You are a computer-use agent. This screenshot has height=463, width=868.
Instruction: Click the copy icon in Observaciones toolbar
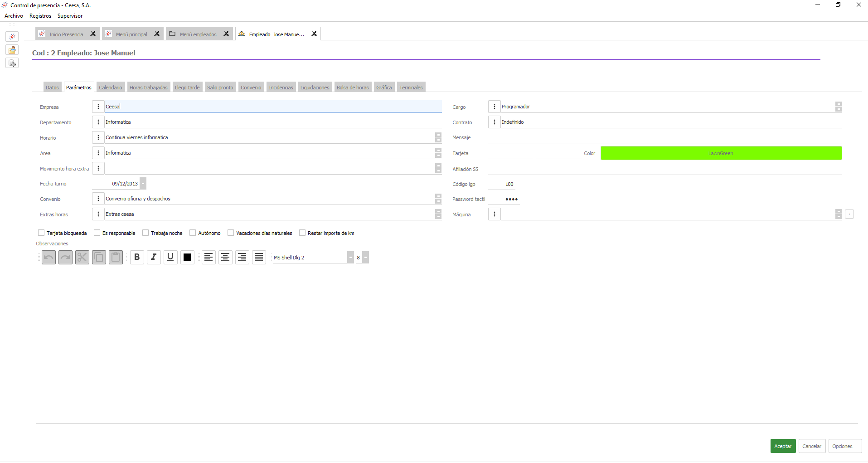click(x=99, y=258)
